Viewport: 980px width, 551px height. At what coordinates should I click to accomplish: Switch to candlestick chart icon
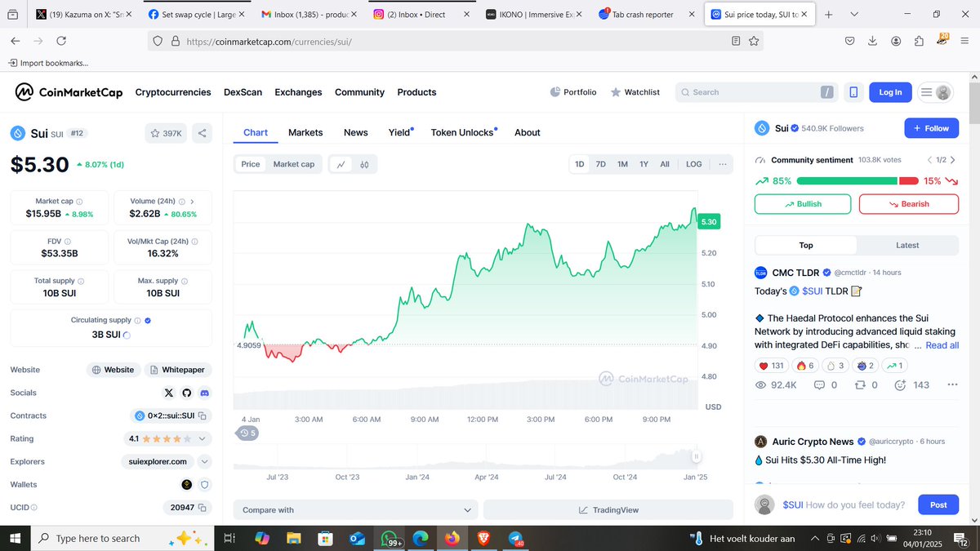pos(365,164)
